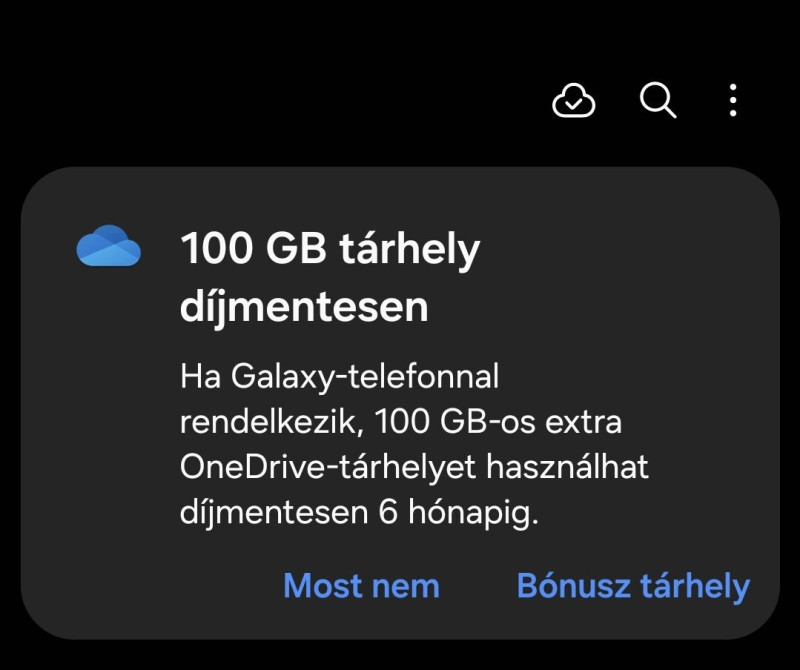Tap the magnifying glass handle
The height and width of the screenshot is (670, 800).
(669, 111)
